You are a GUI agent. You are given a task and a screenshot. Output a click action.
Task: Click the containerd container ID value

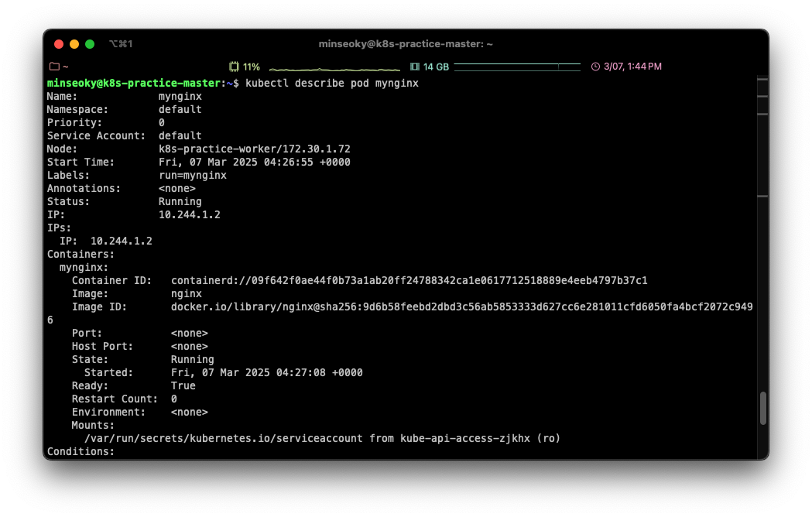point(409,280)
